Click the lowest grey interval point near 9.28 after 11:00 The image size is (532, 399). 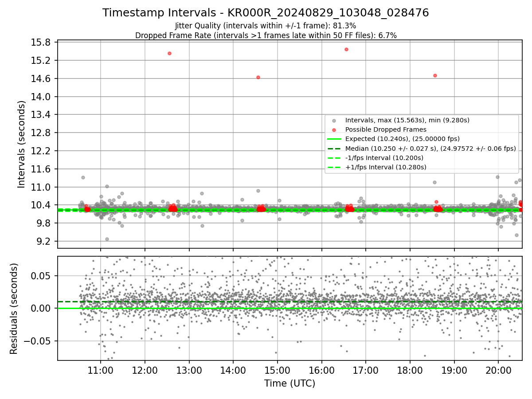107,239
